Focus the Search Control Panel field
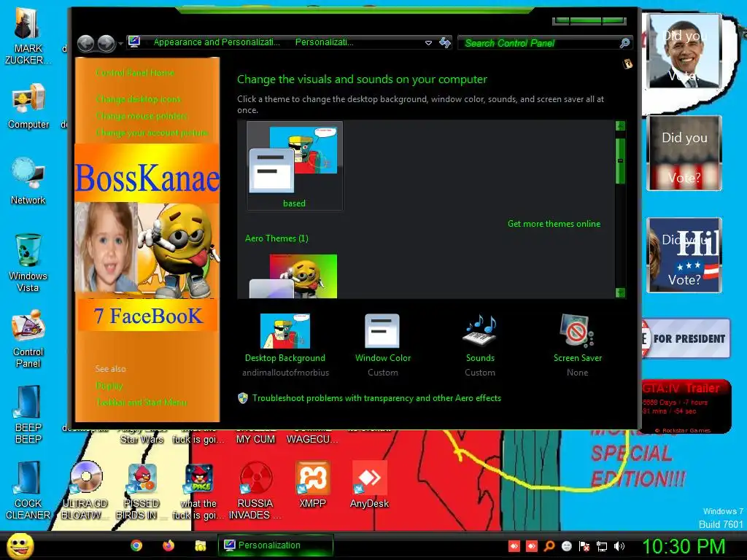Viewport: 747px width, 560px height. 541,43
